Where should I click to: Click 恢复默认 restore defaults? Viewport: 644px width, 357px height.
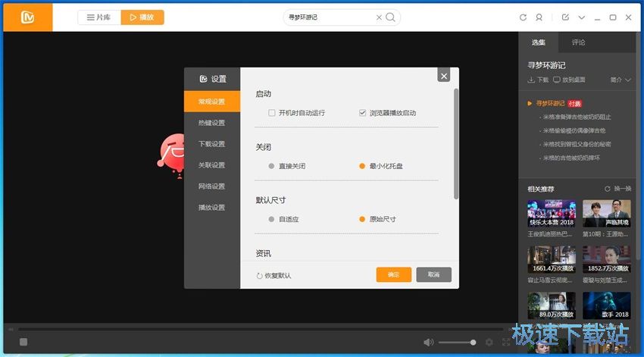click(x=274, y=276)
